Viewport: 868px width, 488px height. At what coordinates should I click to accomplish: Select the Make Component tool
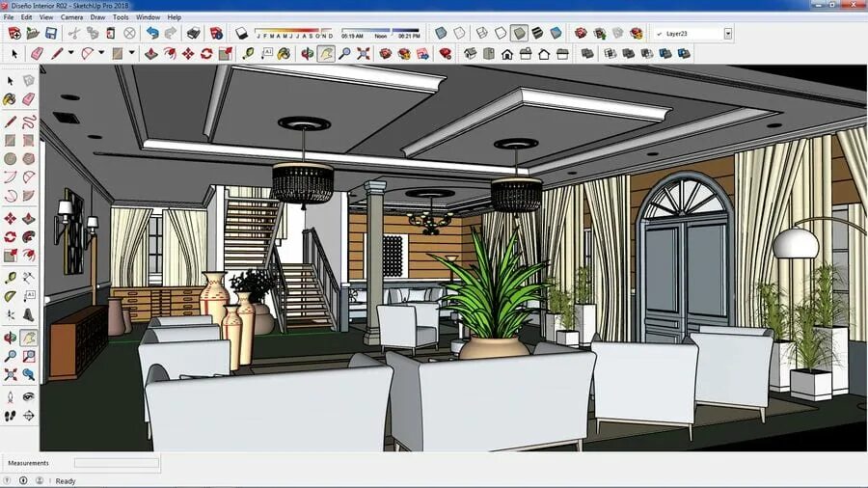28,81
